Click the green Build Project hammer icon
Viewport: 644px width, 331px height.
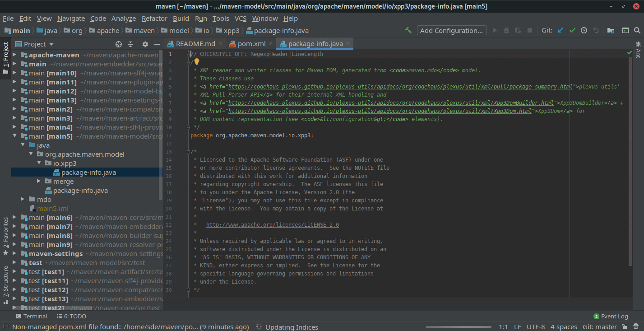point(408,30)
